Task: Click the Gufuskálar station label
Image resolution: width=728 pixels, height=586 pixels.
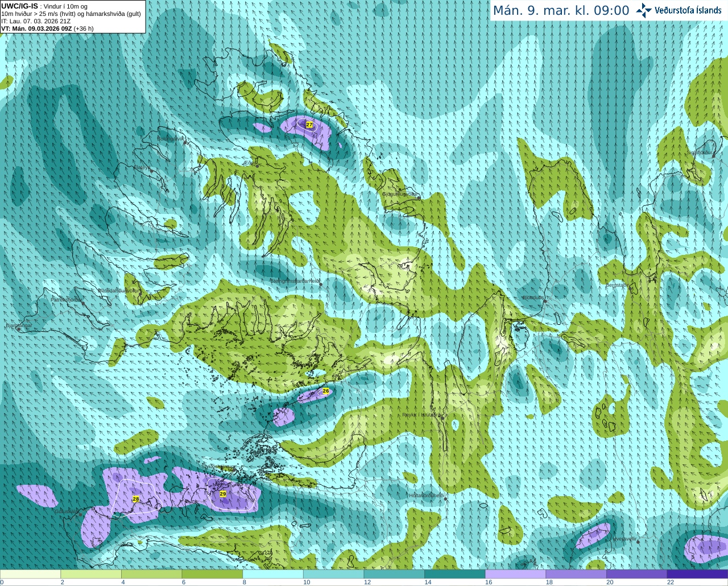Action: (66, 511)
